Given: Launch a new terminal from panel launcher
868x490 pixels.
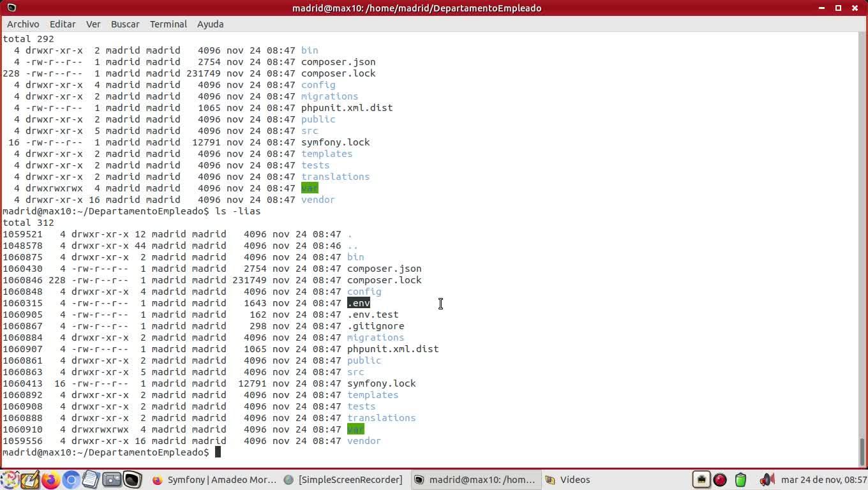Looking at the screenshot, I should point(132,480).
